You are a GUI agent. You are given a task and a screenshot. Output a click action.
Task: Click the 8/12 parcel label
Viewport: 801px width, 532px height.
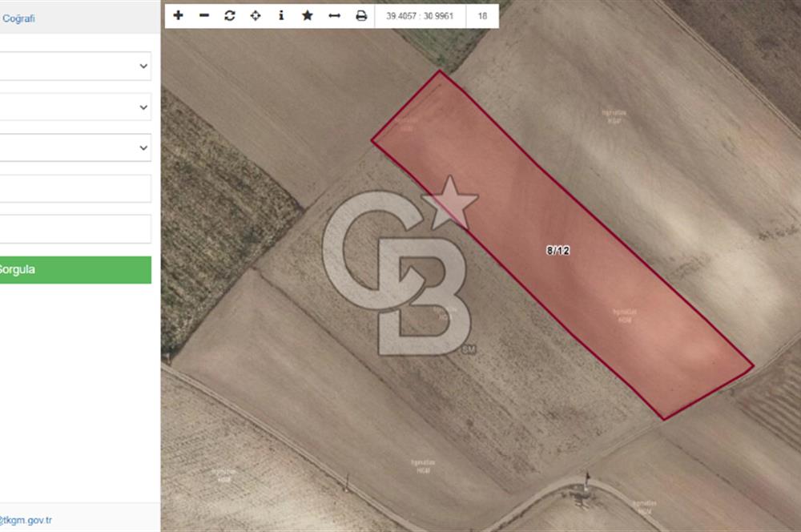click(x=557, y=251)
